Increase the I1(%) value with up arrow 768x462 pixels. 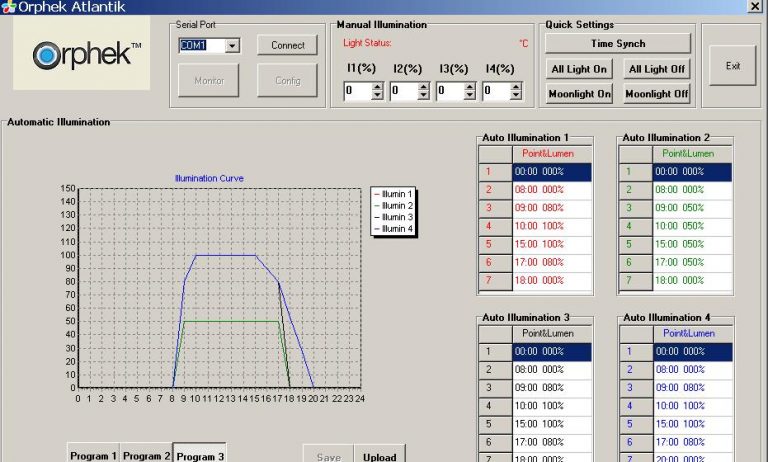(x=377, y=87)
